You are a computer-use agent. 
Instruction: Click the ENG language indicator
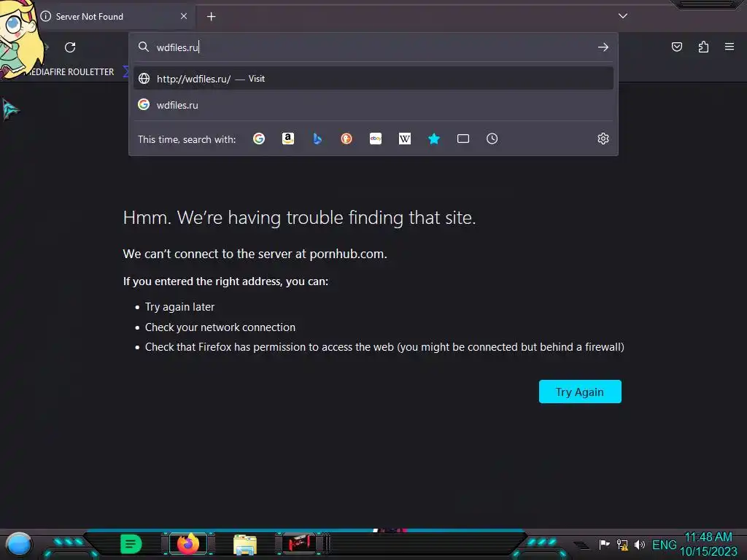tap(664, 545)
